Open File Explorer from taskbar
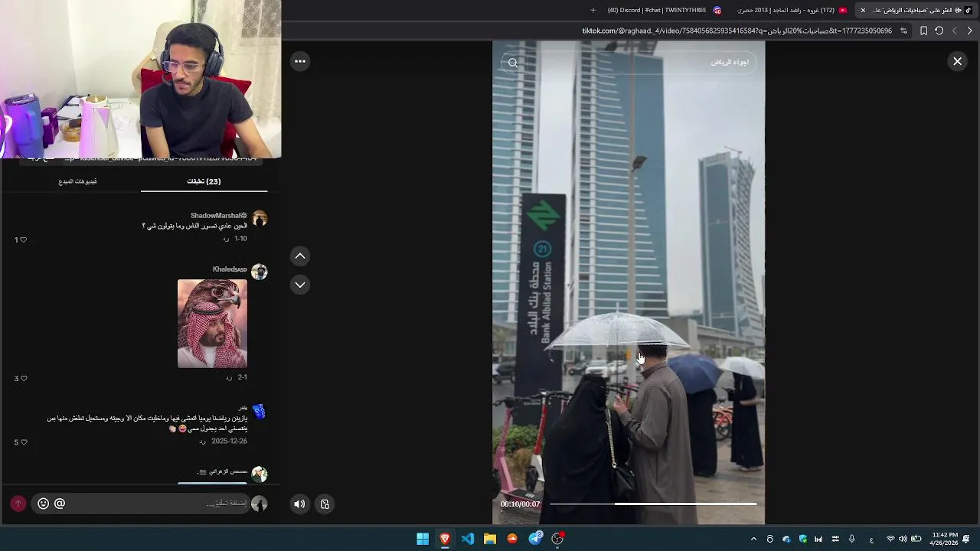This screenshot has width=980, height=551. coord(490,539)
